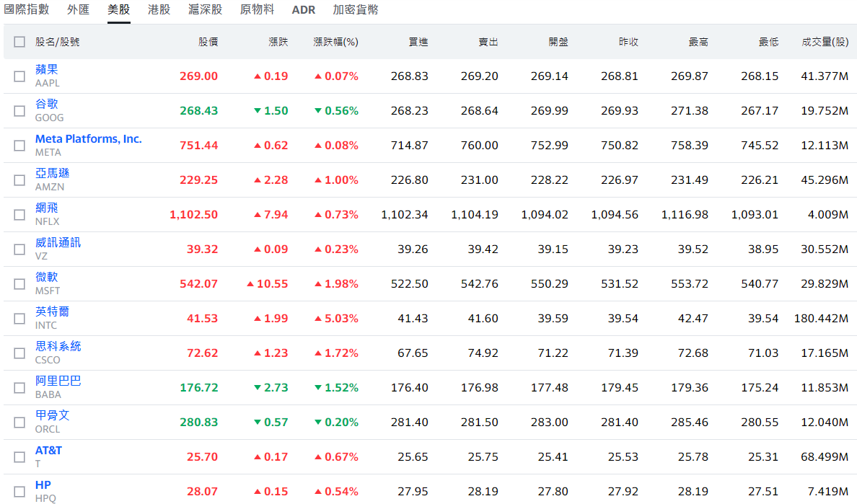Screen dimensions: 857x504
Task: Click the 成交量(股) column header
Action: [825, 42]
